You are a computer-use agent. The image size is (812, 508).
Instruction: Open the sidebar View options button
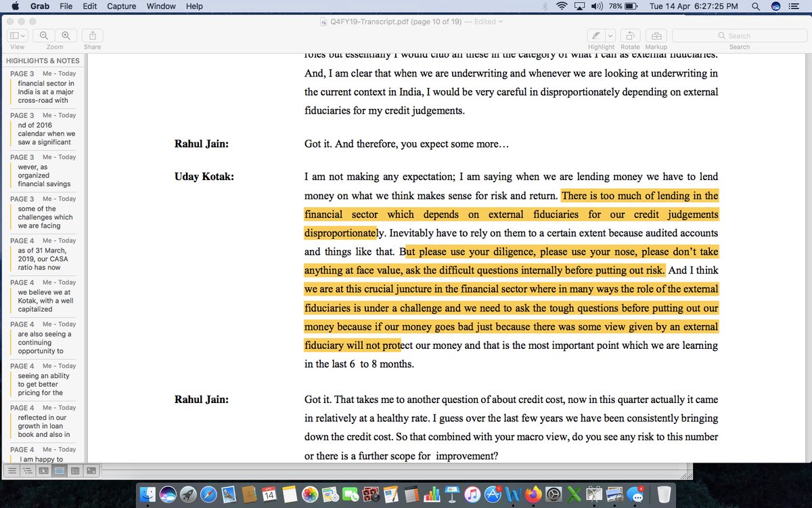pyautogui.click(x=18, y=35)
